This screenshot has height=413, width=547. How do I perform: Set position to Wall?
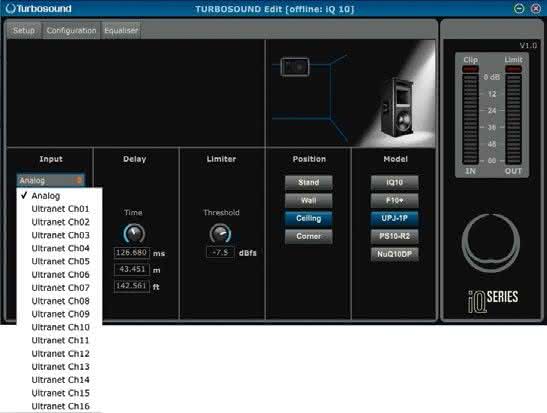(309, 201)
